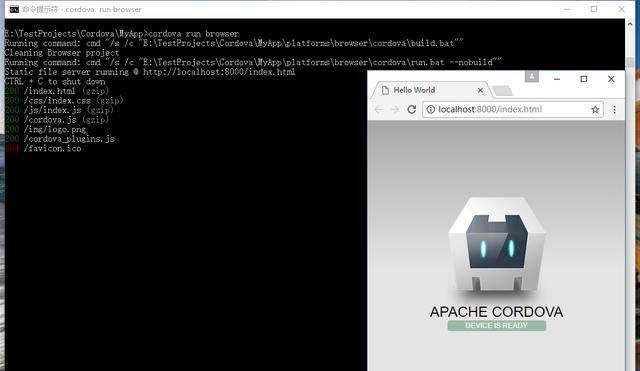The width and height of the screenshot is (640, 371).
Task: Click the Cordova robot logo image
Action: 497,246
